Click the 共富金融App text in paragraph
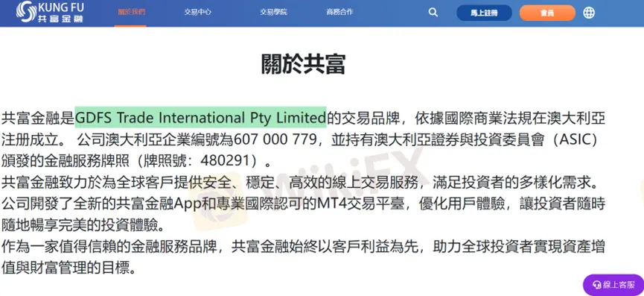The height and width of the screenshot is (296, 644). coord(159,204)
